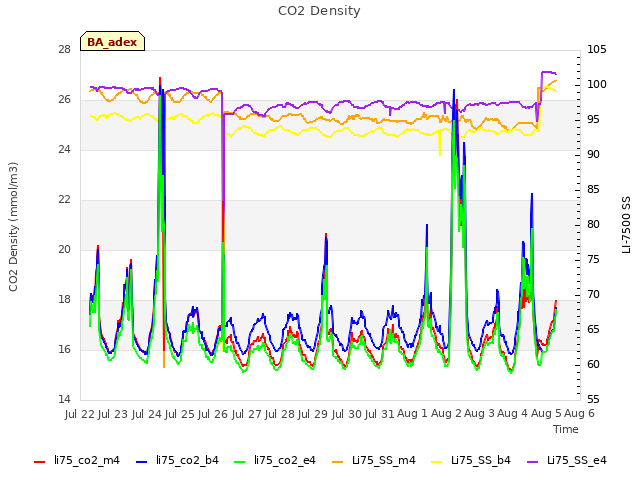Click the orange Li75_SS_m4 legend color marker
The height and width of the screenshot is (480, 640).
click(x=338, y=462)
